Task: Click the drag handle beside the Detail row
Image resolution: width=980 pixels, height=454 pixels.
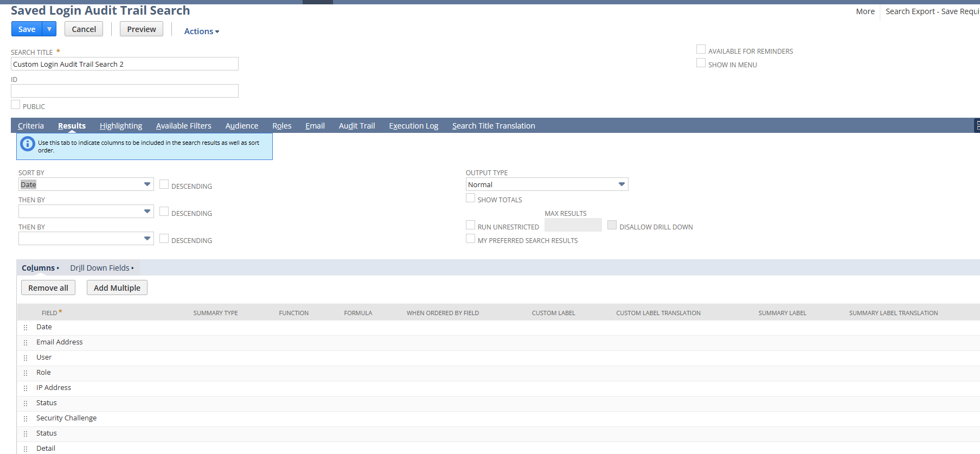Action: pyautogui.click(x=25, y=449)
